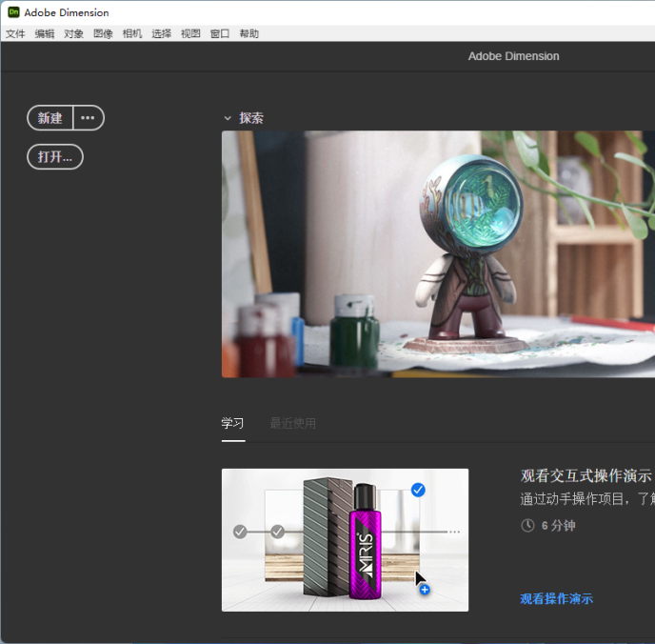Click the 打开... button

point(55,157)
